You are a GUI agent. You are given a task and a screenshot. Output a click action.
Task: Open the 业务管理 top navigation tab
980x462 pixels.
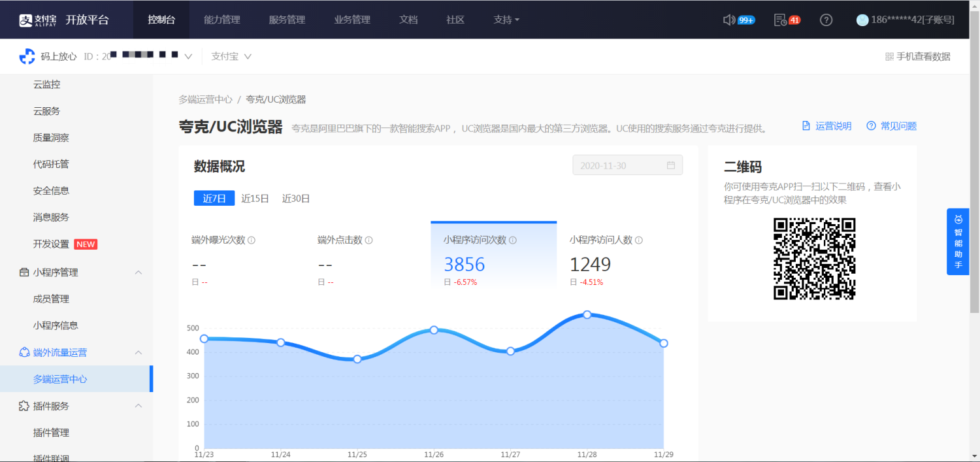pyautogui.click(x=352, y=20)
